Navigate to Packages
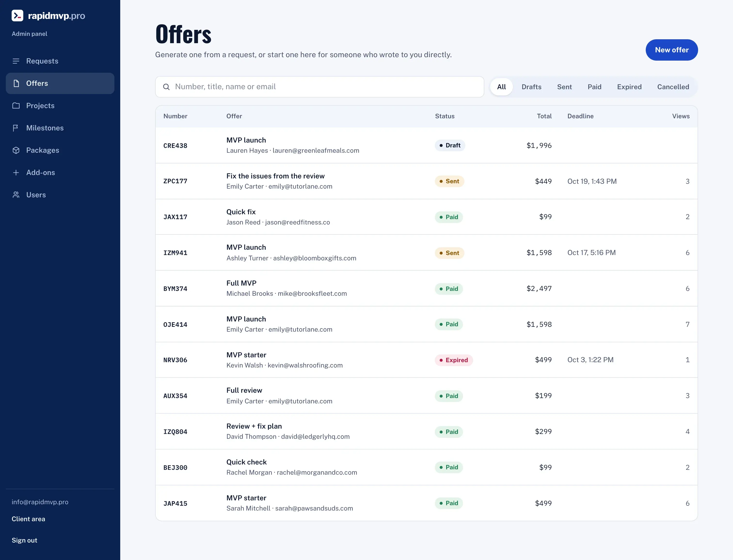This screenshot has height=560, width=733. click(60, 150)
